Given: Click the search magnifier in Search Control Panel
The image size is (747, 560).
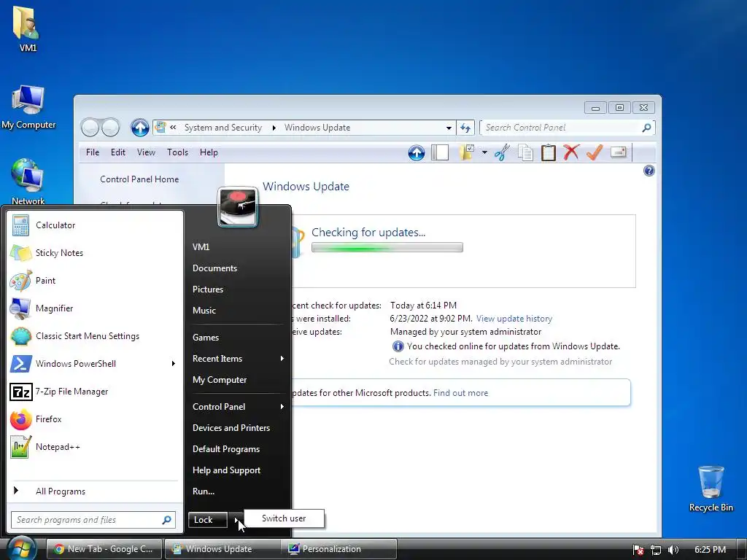Looking at the screenshot, I should (x=646, y=128).
